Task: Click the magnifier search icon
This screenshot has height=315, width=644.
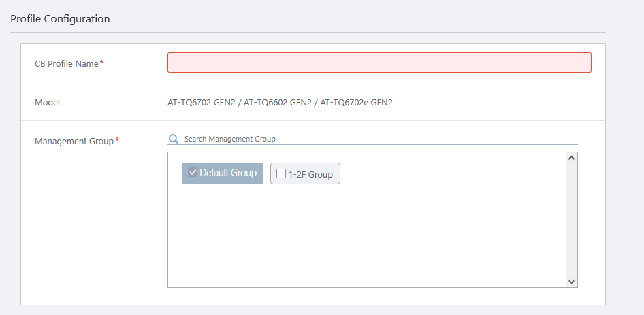Action: tap(174, 139)
